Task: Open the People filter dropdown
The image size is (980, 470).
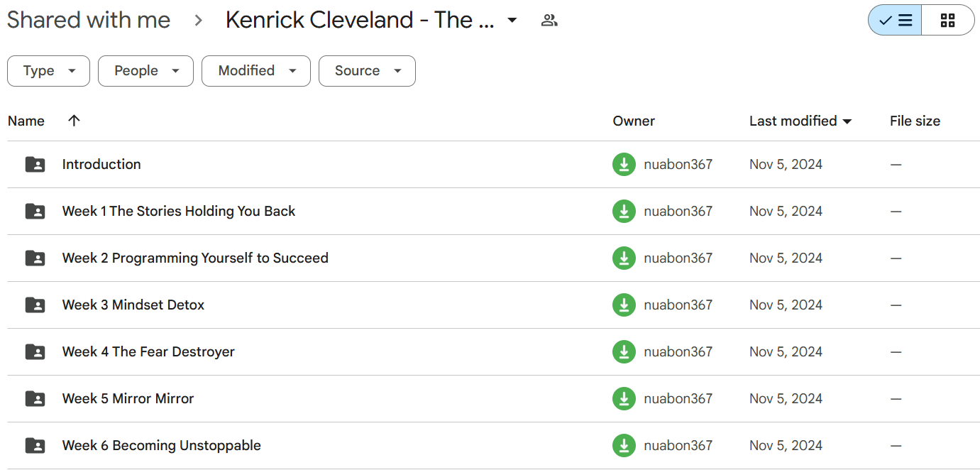Action: point(145,71)
